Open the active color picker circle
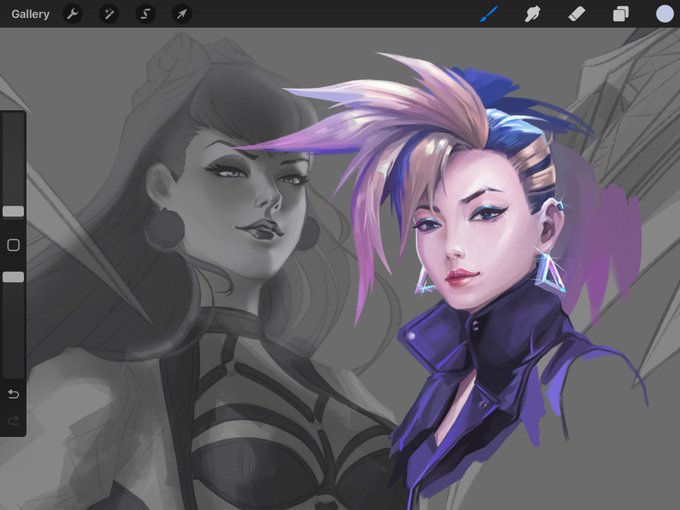The image size is (680, 510). click(664, 14)
